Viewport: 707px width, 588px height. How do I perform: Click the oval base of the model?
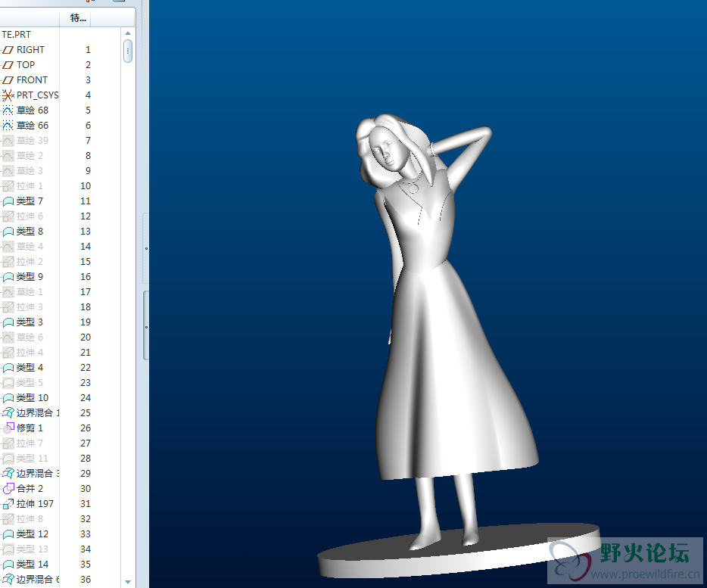(459, 551)
